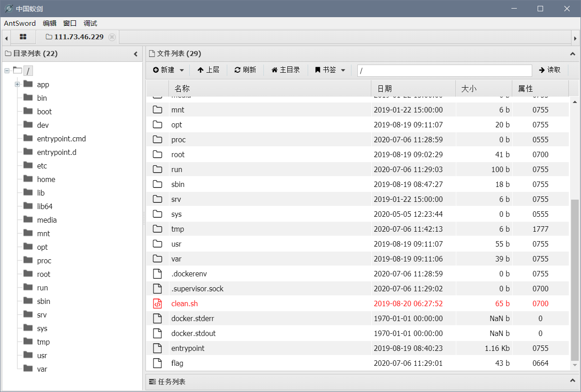Click the media folder icon in tree
This screenshot has height=392, width=581.
28,219
